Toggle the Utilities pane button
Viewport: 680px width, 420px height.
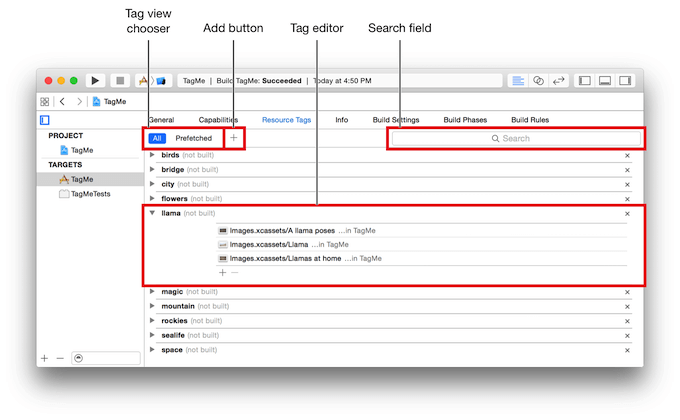(x=625, y=81)
